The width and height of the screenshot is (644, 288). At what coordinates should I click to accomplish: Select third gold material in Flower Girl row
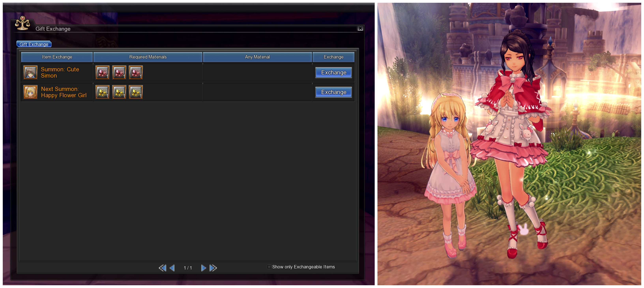[136, 92]
